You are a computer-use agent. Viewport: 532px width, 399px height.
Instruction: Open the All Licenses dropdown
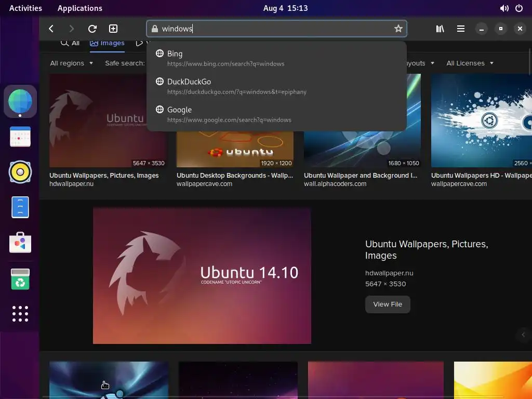click(x=470, y=63)
